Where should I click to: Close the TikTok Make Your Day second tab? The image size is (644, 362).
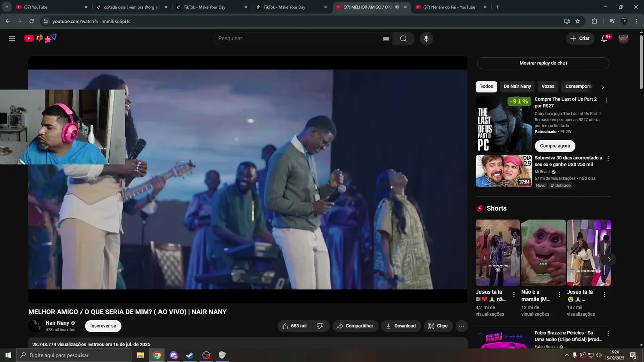(325, 7)
